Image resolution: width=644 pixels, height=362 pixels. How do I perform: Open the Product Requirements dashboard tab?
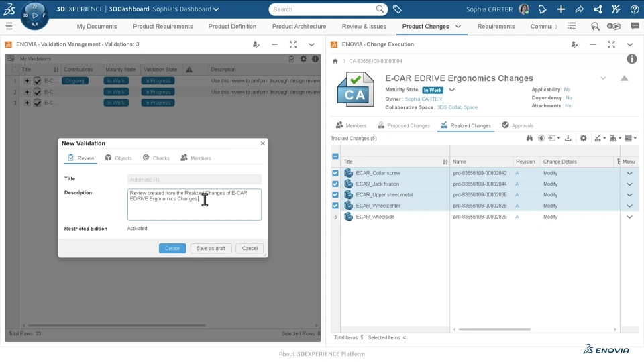pyautogui.click(x=162, y=27)
